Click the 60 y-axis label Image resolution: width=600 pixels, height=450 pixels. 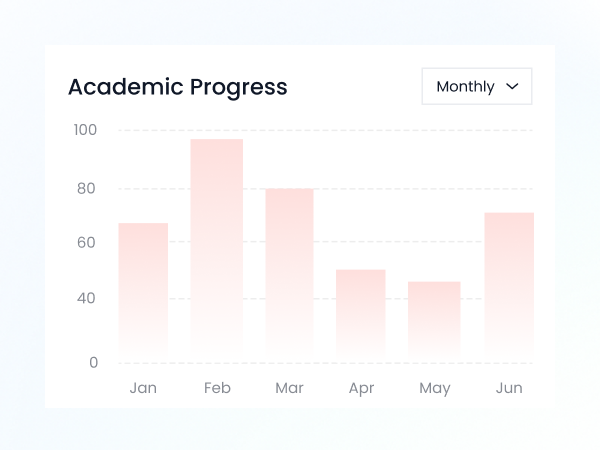(88, 242)
